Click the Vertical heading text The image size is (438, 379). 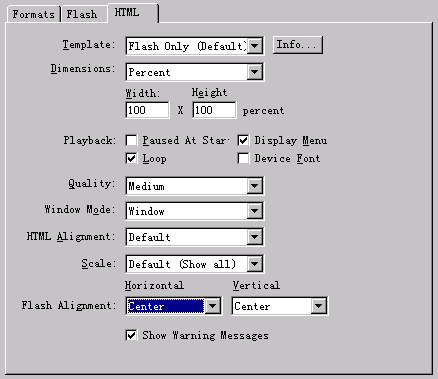(256, 285)
